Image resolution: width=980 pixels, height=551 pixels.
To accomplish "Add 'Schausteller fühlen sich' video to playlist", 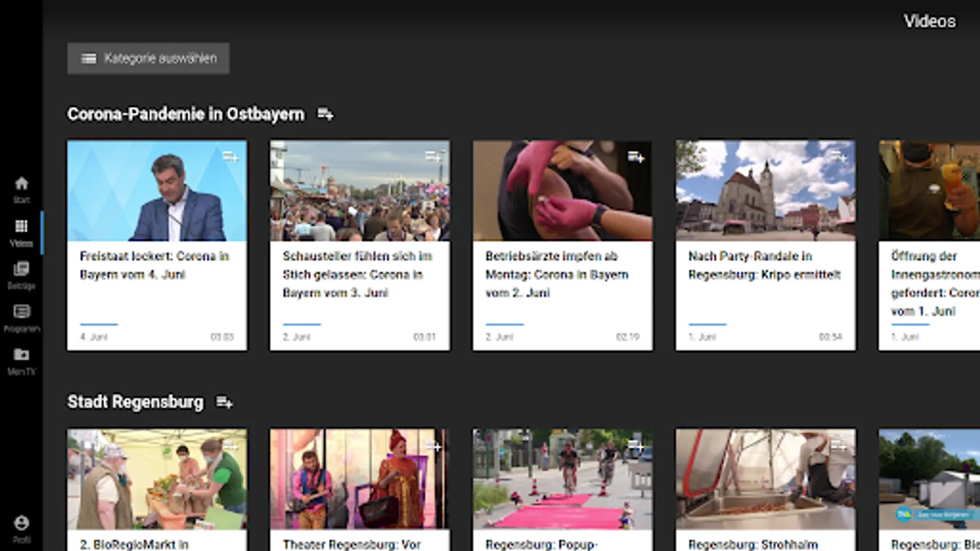I will [433, 157].
